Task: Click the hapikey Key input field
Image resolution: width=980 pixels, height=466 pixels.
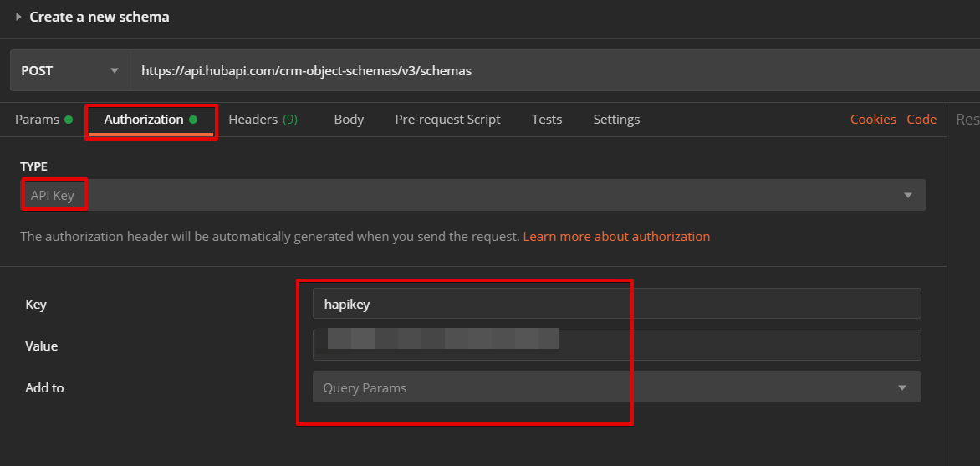Action: pos(616,304)
